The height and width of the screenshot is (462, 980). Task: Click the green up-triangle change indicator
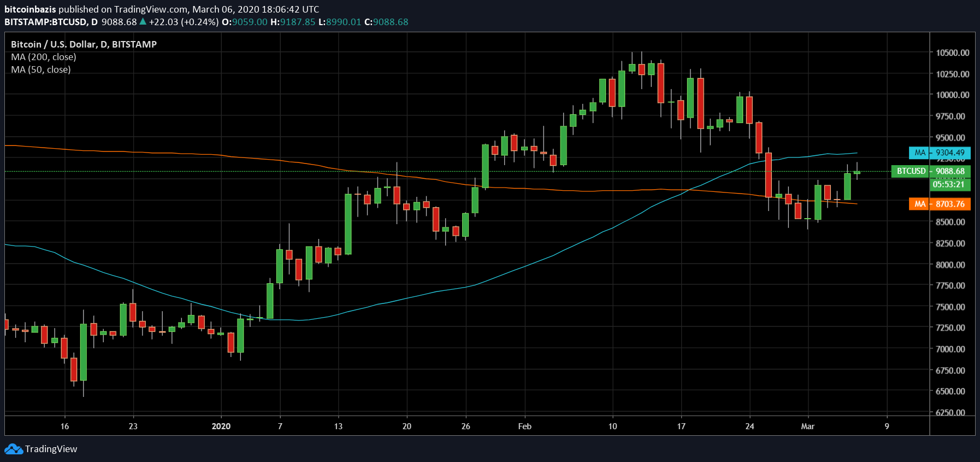[x=143, y=22]
